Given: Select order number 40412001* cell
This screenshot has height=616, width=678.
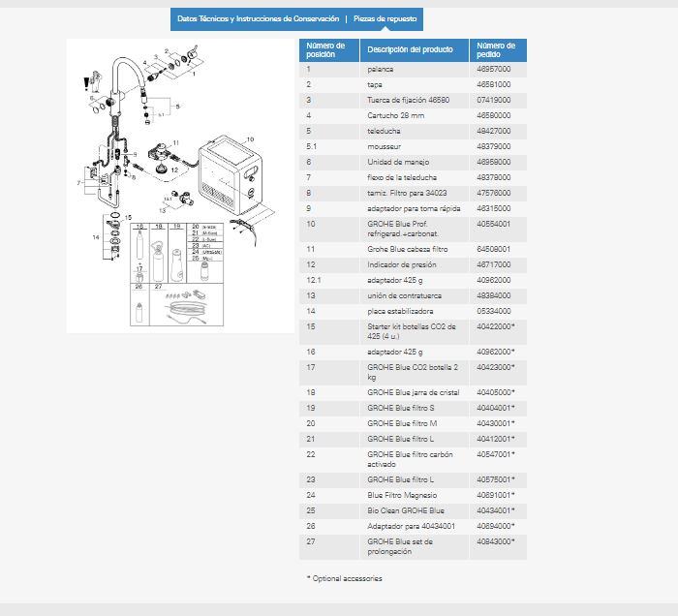Looking at the screenshot, I should pos(498,439).
